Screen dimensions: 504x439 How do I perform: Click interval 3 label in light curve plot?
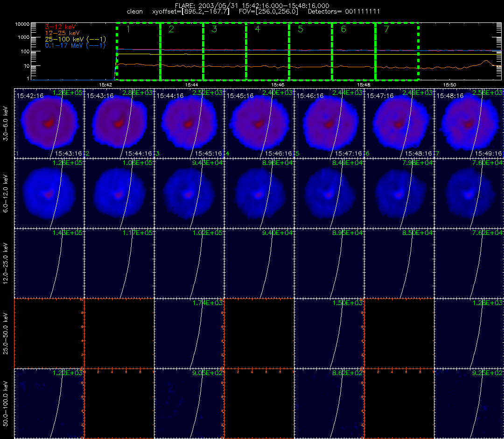[x=214, y=29]
